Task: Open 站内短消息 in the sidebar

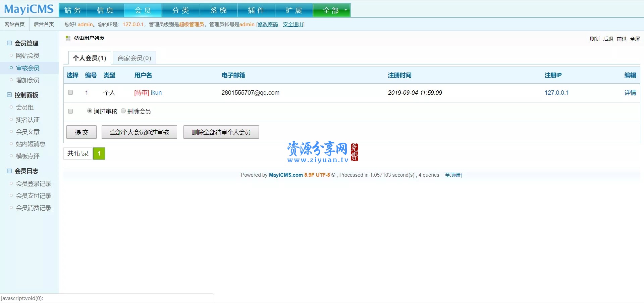Action: coord(31,144)
